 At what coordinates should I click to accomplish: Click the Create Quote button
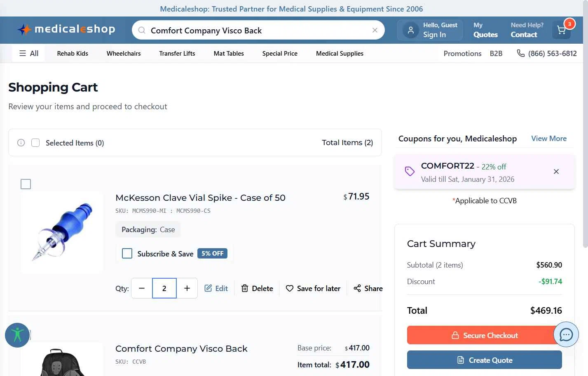[x=485, y=360]
